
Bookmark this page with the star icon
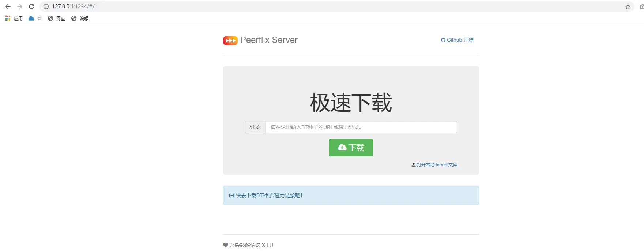[628, 7]
